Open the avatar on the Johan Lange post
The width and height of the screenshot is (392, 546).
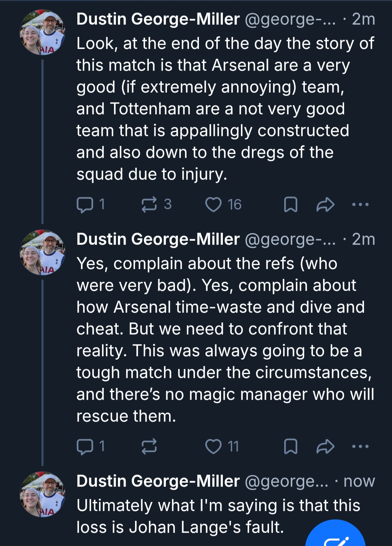(x=42, y=494)
